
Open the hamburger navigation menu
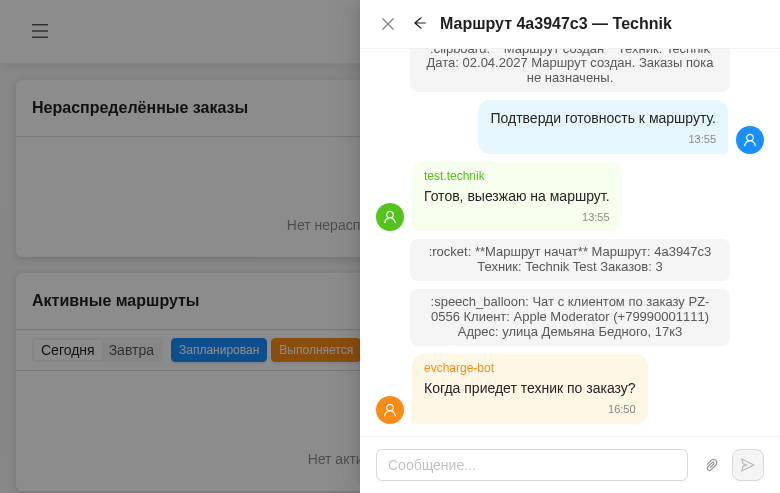pyautogui.click(x=40, y=31)
